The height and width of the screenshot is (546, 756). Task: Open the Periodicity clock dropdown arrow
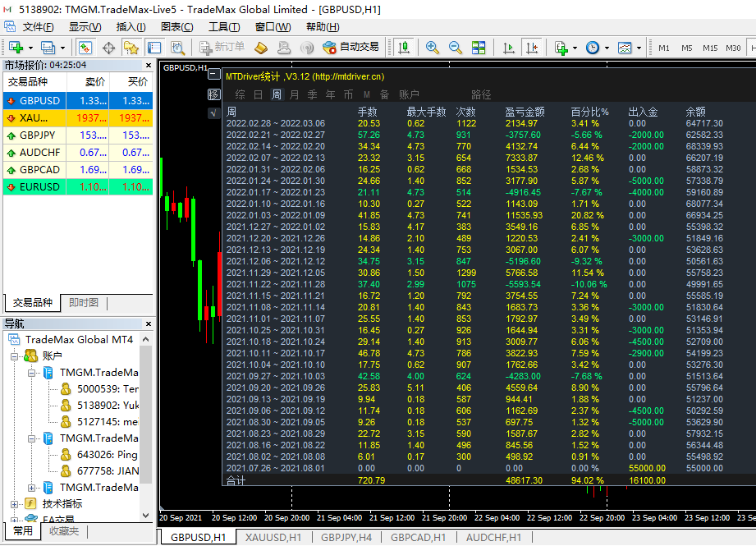coord(607,48)
